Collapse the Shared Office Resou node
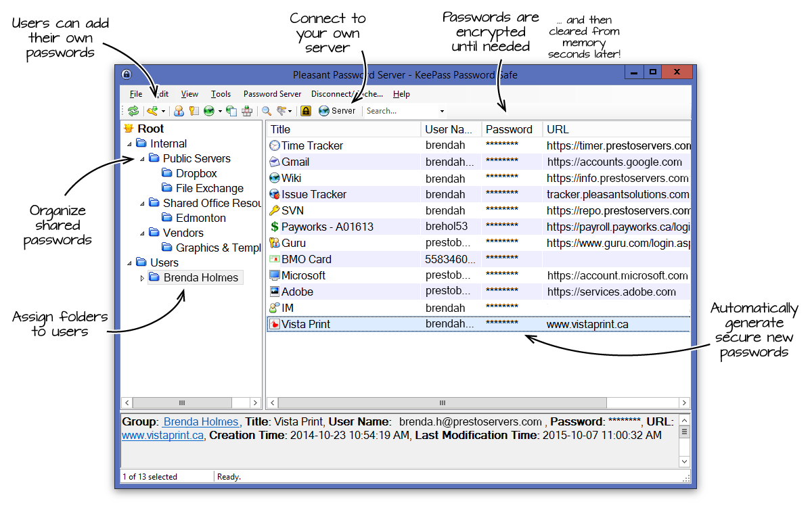Viewport: 812px width, 508px height. pyautogui.click(x=141, y=203)
